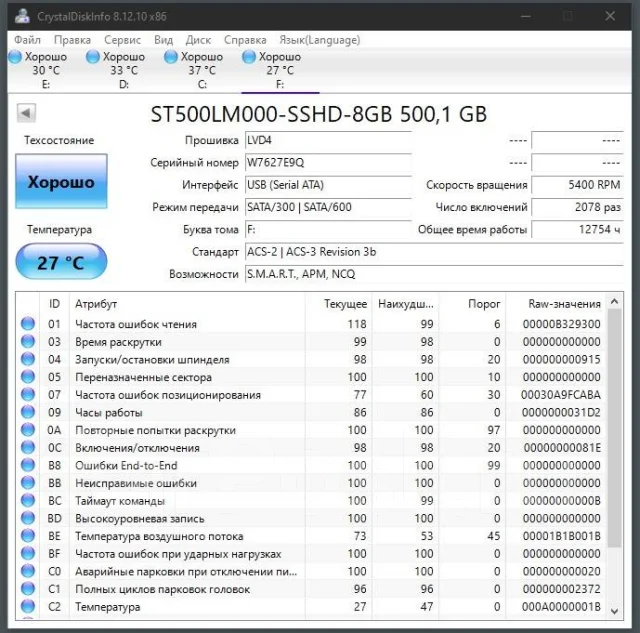
Task: Click the Текущее column header
Action: (338, 304)
